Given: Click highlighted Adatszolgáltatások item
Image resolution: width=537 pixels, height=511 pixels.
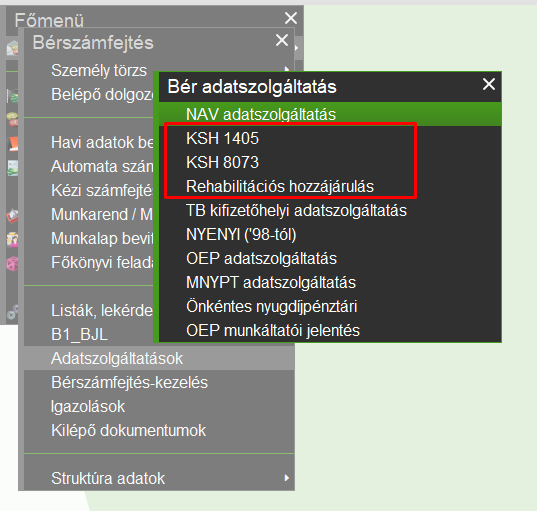Looking at the screenshot, I should [x=159, y=358].
